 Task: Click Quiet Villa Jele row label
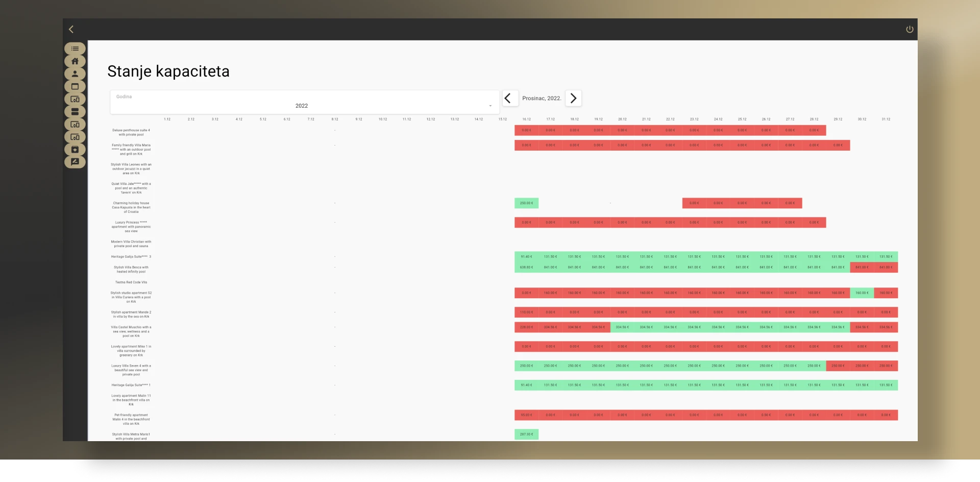[131, 188]
